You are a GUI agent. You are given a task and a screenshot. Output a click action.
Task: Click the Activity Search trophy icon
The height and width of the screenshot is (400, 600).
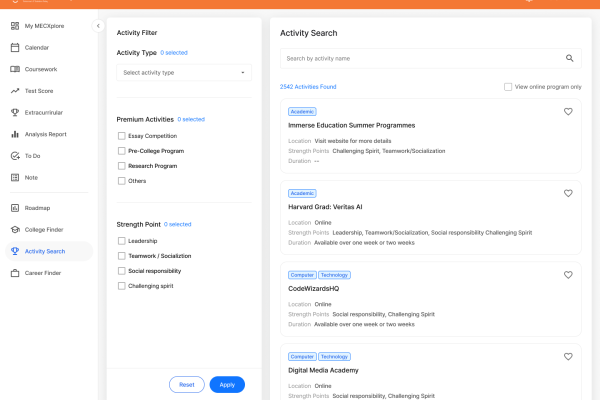(15, 251)
